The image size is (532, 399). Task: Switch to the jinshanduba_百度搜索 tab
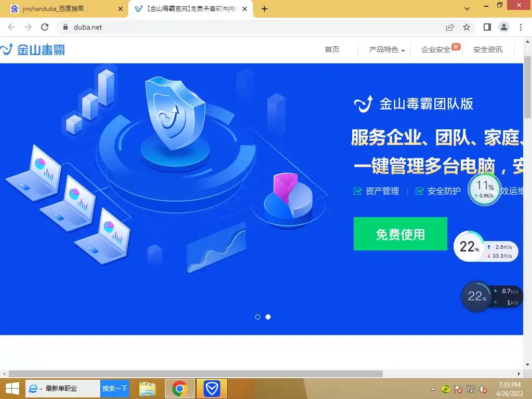[64, 9]
